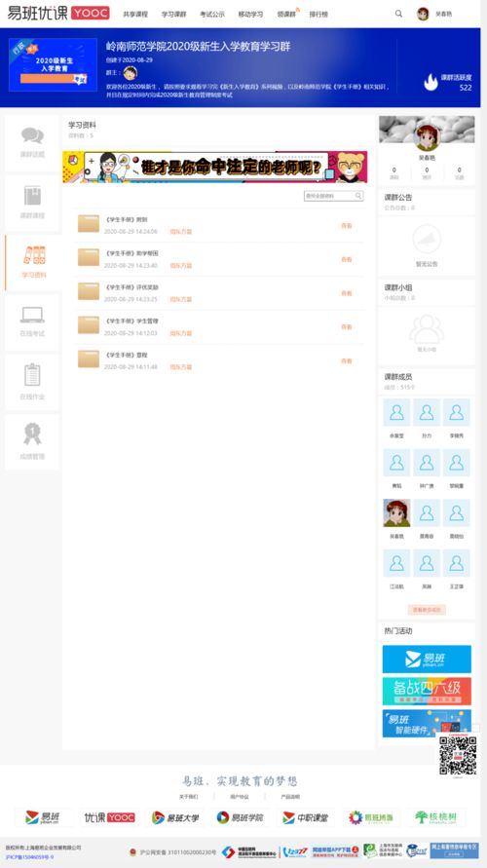
Task: Click the 优课 YOOC footer logo
Action: pos(109,817)
